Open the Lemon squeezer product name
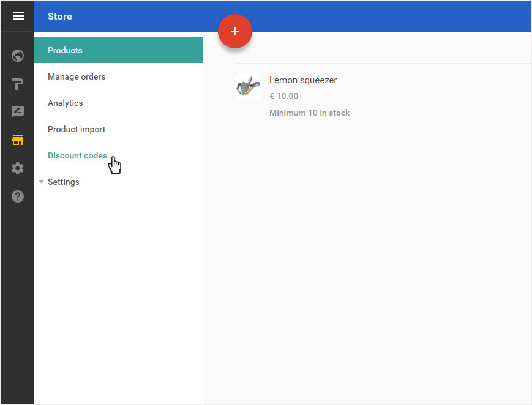Viewport: 532px width, 405px height. point(303,80)
